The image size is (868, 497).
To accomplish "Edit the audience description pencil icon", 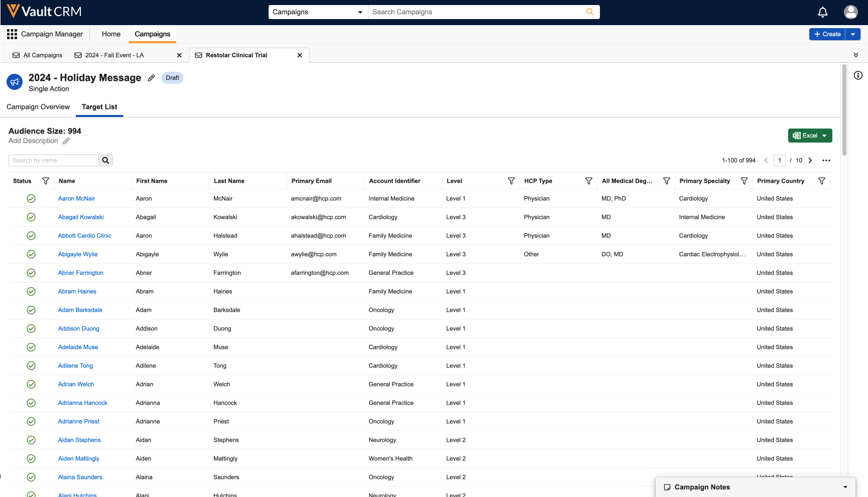I will pos(66,141).
